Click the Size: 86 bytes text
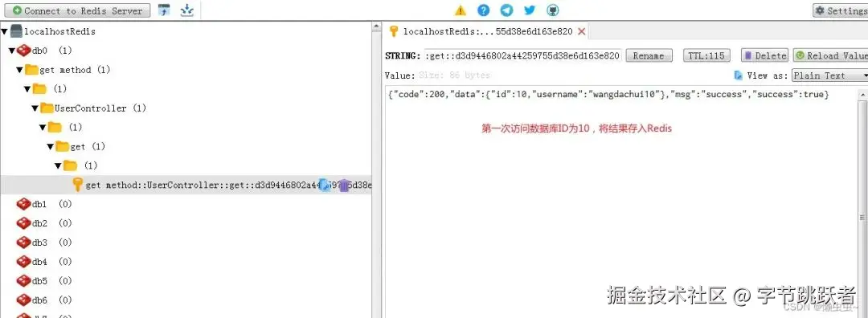 pyautogui.click(x=454, y=75)
